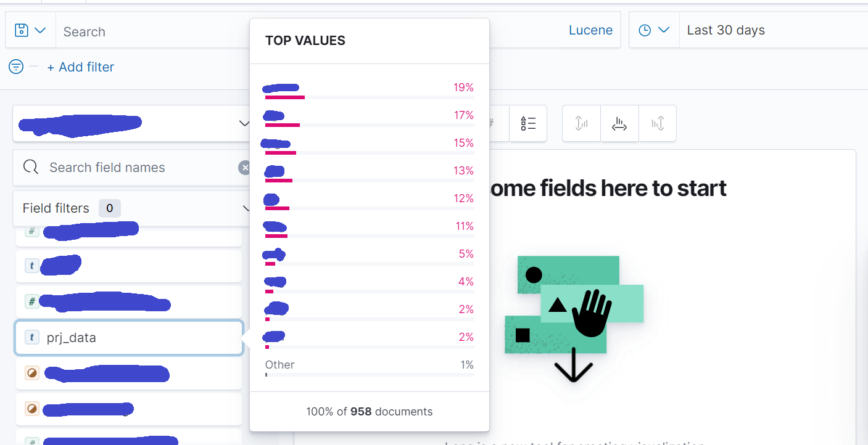Click the filter options circle icon
Viewport: 868px width, 445px height.
point(16,67)
